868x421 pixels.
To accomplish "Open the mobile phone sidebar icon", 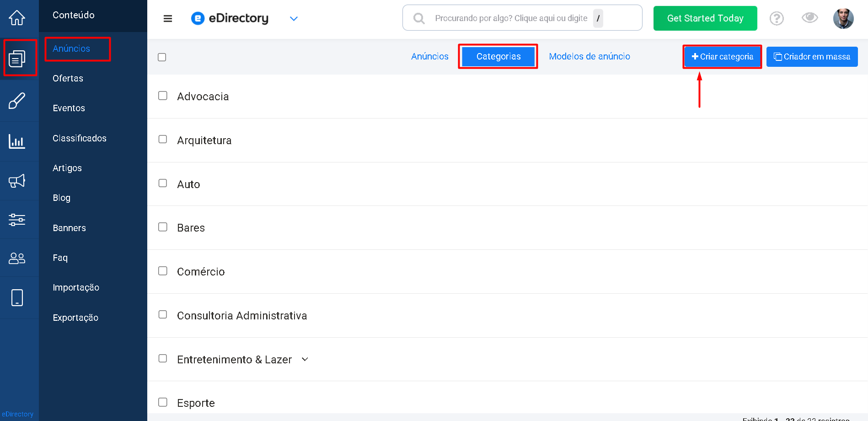I will click(x=17, y=297).
